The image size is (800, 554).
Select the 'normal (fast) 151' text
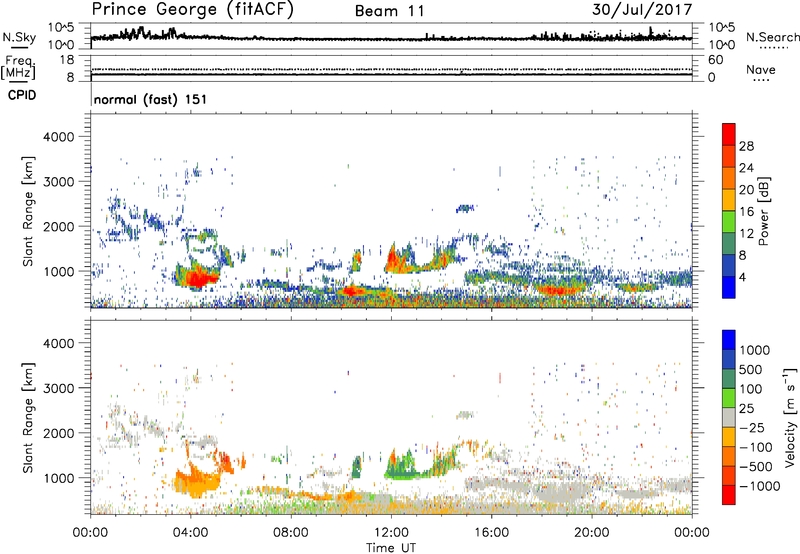(x=151, y=99)
